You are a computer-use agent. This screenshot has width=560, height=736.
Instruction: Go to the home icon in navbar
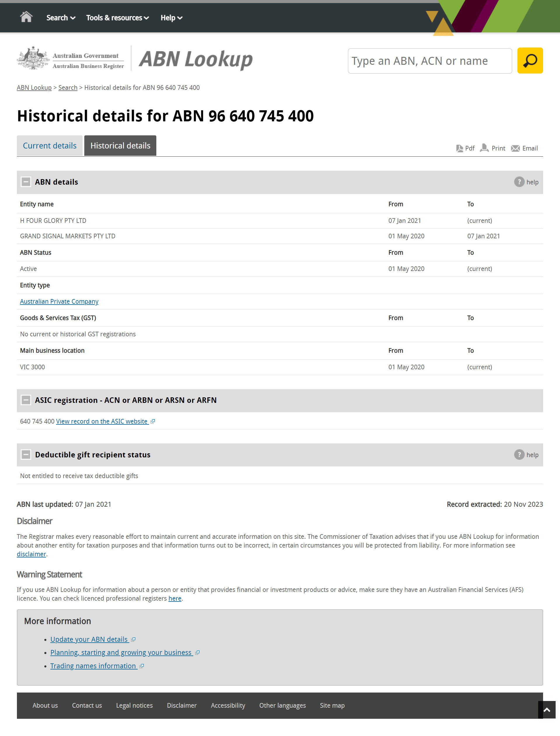pyautogui.click(x=26, y=17)
